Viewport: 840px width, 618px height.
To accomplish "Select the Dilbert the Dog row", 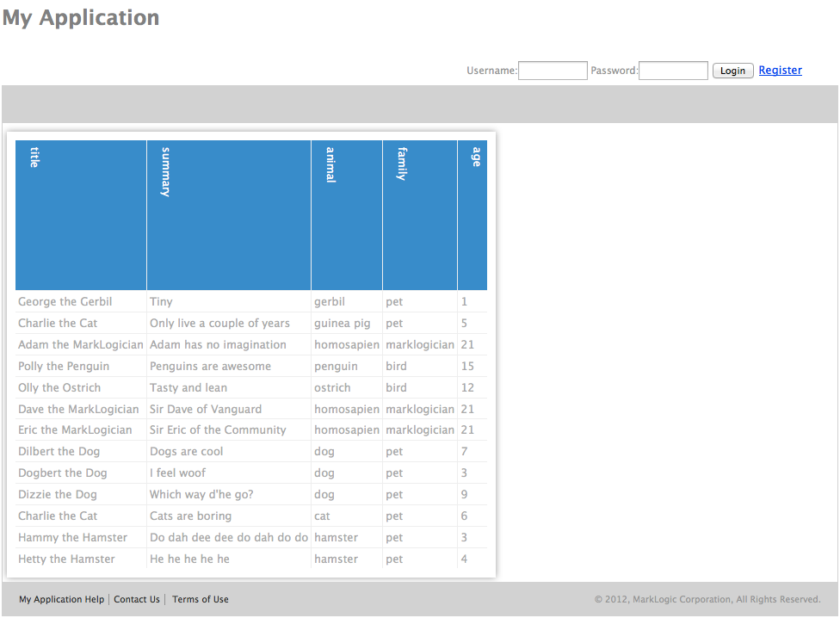I will click(59, 452).
